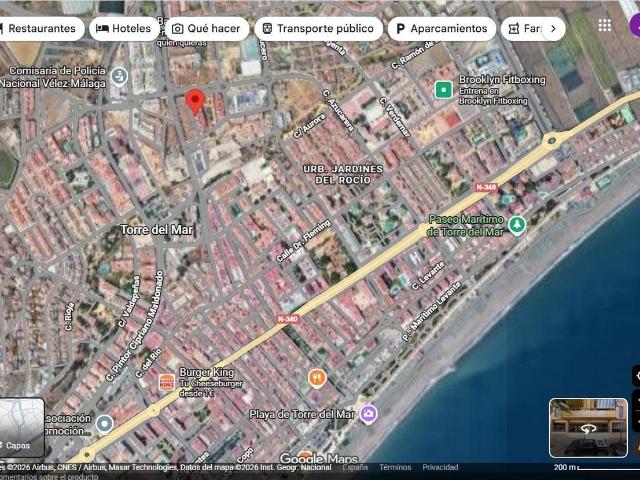640x480 pixels.
Task: Click the URB. Jardines del Rocío label
Action: pyautogui.click(x=343, y=174)
